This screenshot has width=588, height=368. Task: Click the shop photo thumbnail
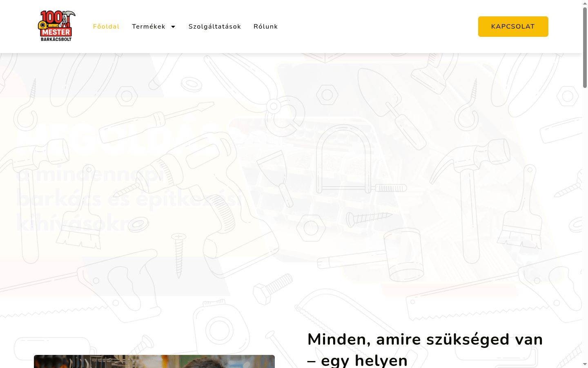coord(154,361)
